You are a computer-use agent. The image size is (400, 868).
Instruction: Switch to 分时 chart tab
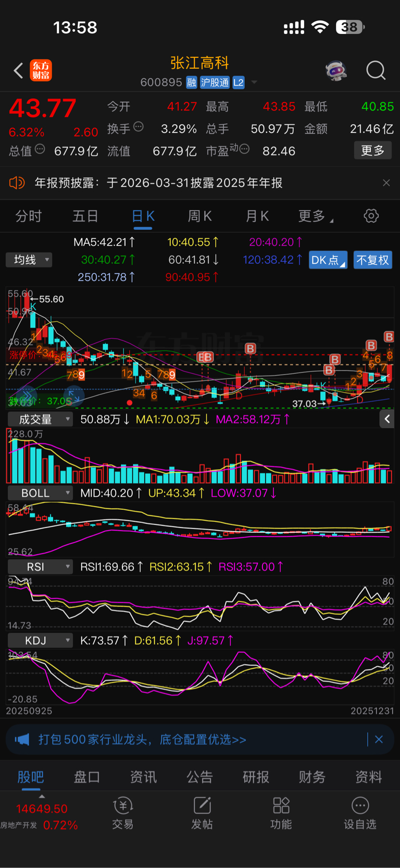click(x=28, y=216)
